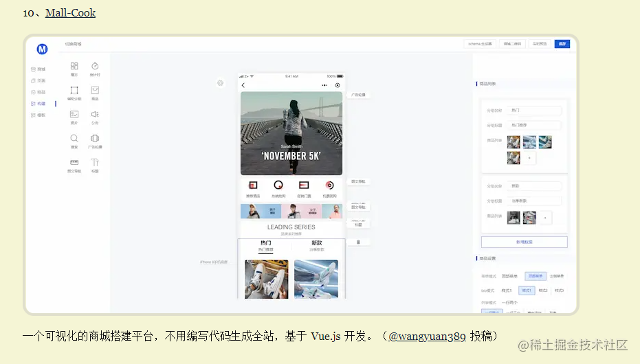Switch to the 新款 tab in preview
Viewport: 640px width, 364px height.
pos(317,246)
